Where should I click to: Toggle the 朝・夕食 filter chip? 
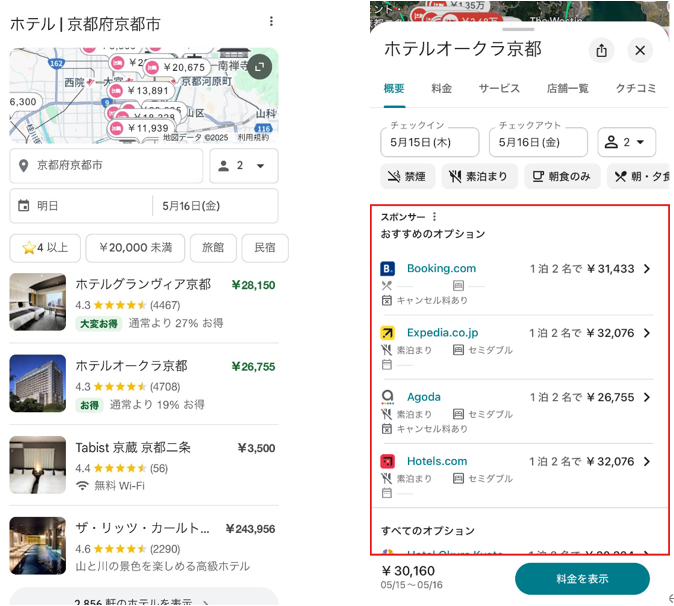tap(640, 176)
